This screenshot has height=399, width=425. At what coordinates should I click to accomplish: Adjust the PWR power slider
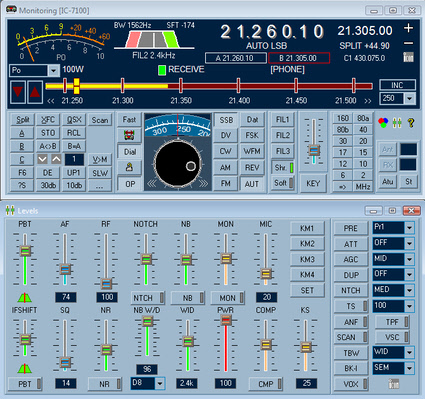click(226, 320)
